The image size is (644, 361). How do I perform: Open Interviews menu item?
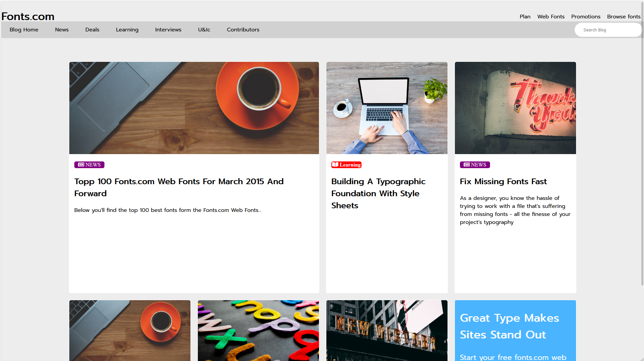168,30
